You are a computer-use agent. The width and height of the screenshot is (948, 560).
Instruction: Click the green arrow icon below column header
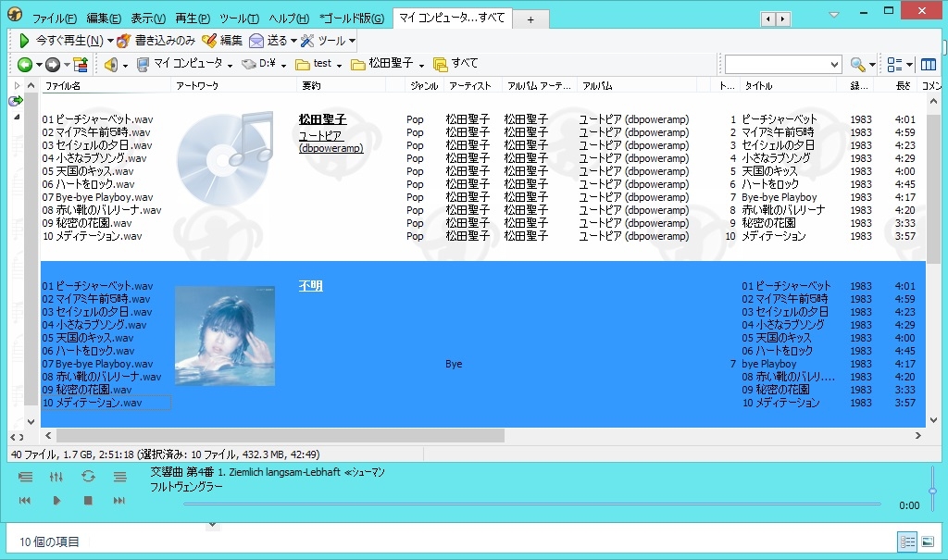[x=16, y=100]
